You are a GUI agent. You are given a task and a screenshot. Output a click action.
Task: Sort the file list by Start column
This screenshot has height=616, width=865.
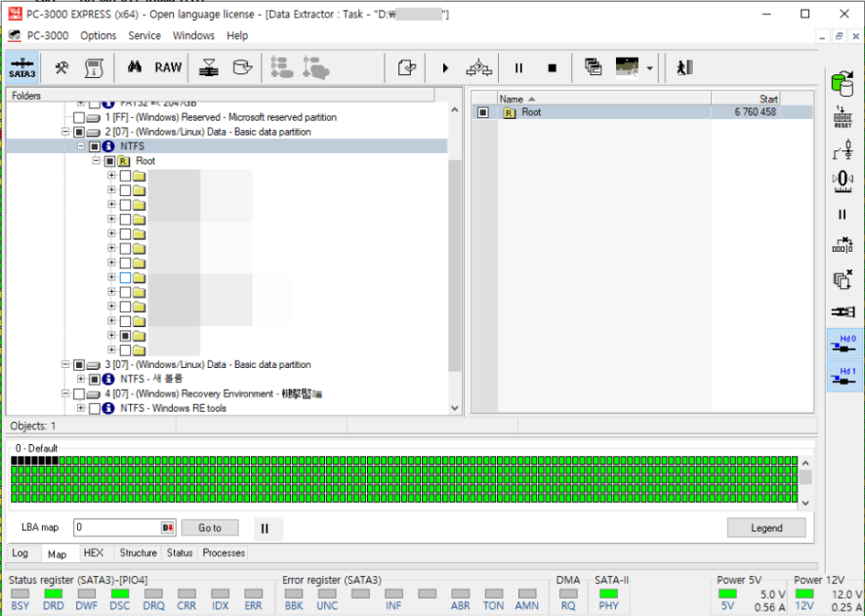tap(745, 99)
